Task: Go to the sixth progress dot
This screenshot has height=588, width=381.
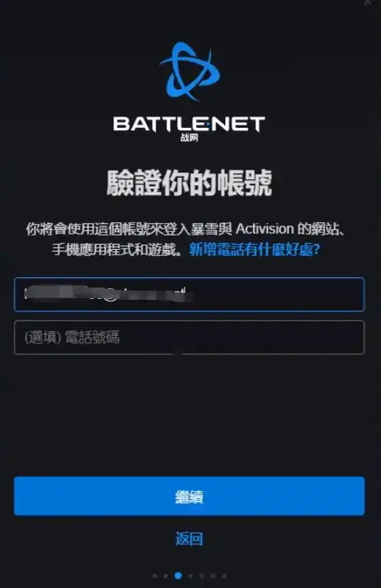Action: point(213,575)
